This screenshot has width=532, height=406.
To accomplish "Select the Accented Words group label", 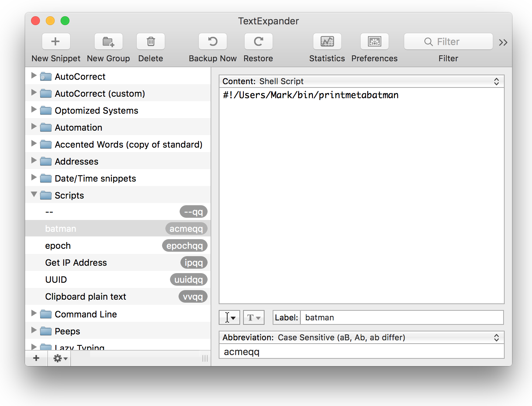I will point(129,144).
